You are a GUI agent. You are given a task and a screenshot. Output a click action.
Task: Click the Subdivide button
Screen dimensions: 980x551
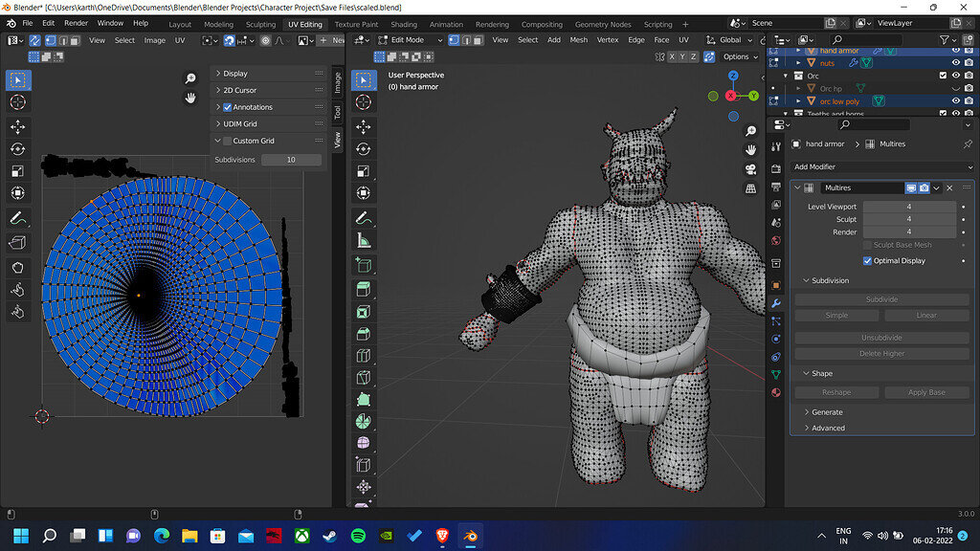881,298
